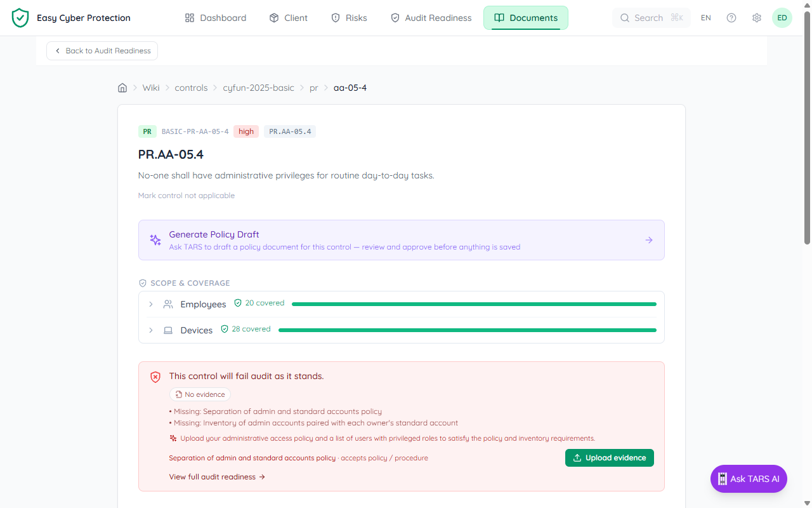The image size is (812, 508).
Task: Click the sparkle icon before upload suggestion
Action: tap(173, 438)
